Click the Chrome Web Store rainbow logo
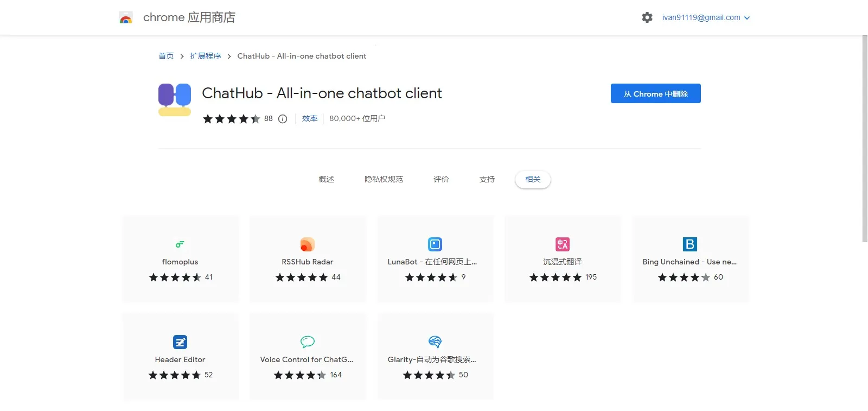Image resolution: width=868 pixels, height=411 pixels. click(126, 18)
